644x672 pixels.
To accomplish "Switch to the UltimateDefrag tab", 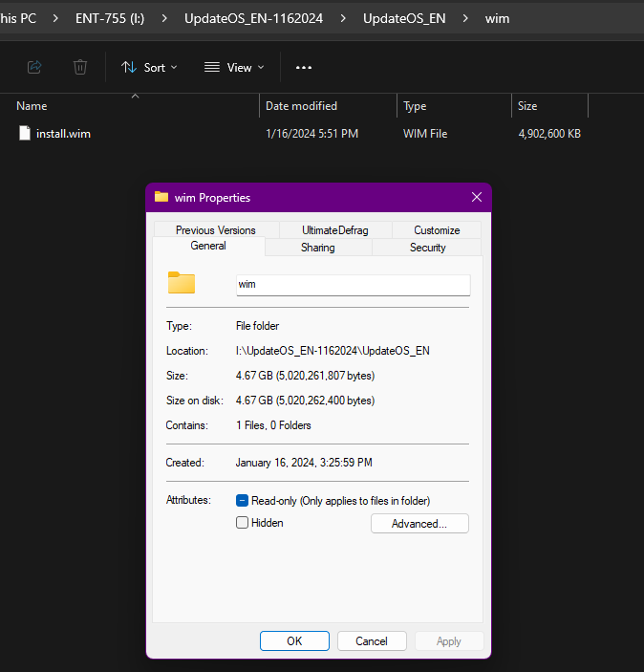I will [x=335, y=230].
